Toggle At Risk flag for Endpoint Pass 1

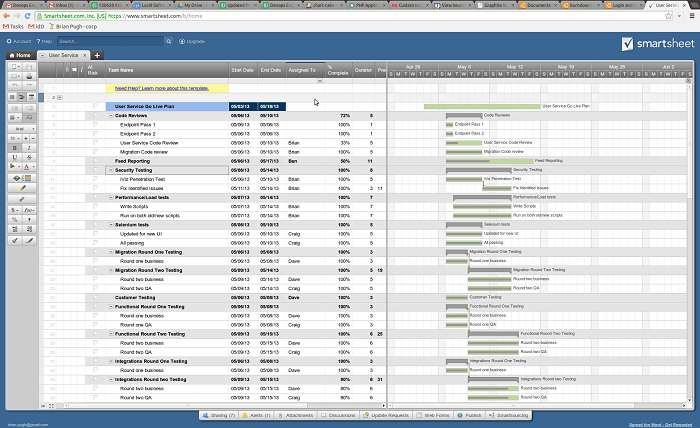click(x=95, y=125)
